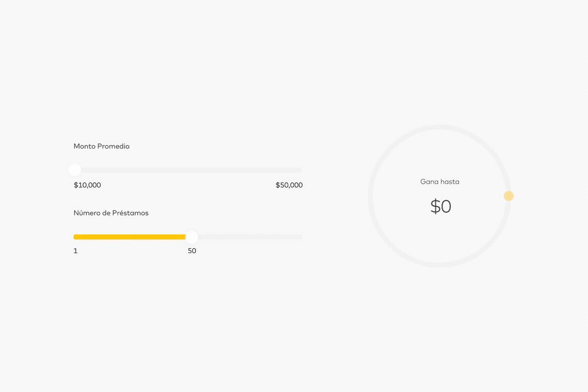Click the dollar sign of the earnings amount
Image resolution: width=588 pixels, height=392 pixels.
point(435,207)
